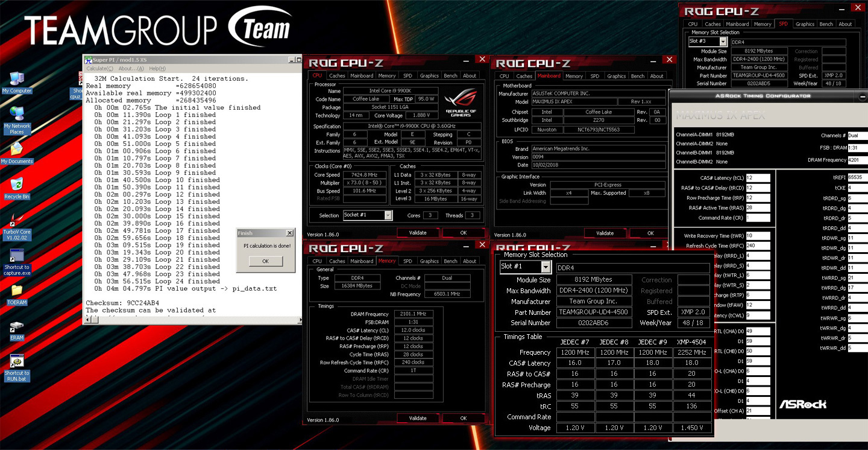The image size is (868, 450).
Task: Click the Core Speed value 7424.8 MHz
Action: pos(365,175)
